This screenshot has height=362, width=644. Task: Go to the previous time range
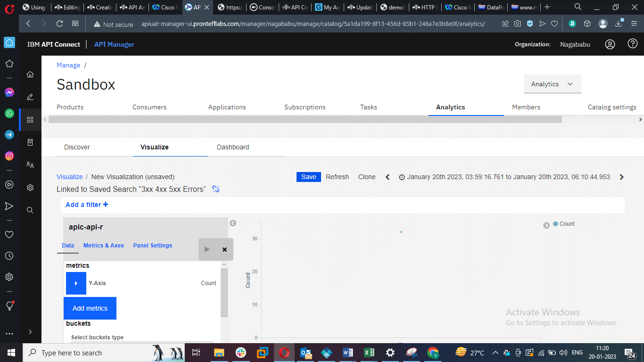pos(388,177)
